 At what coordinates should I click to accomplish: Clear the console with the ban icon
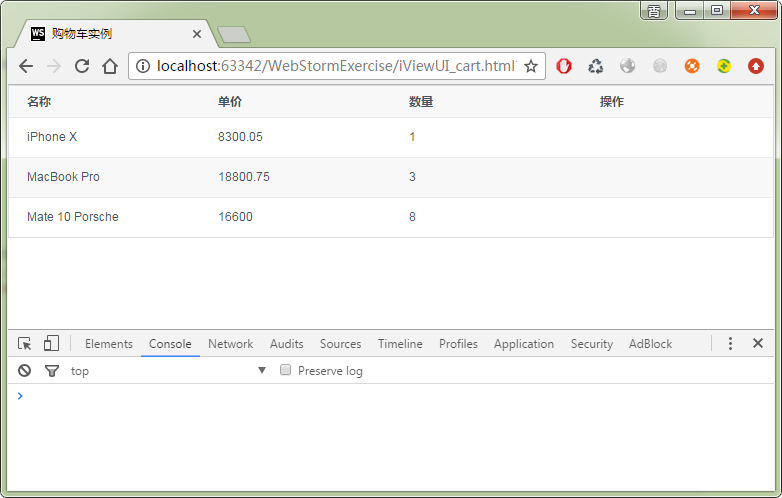24,370
